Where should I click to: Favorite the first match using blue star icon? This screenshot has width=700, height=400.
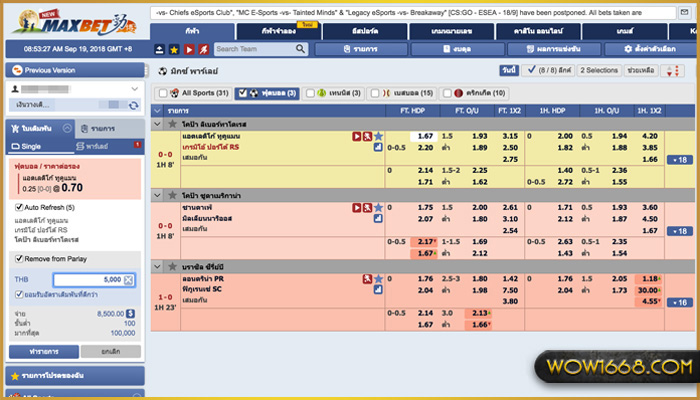click(378, 135)
